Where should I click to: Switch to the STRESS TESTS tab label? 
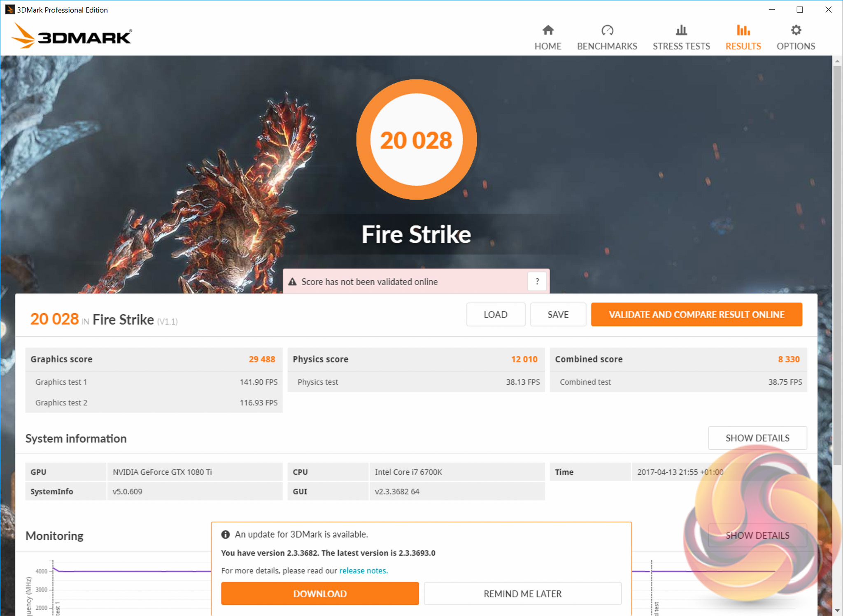coord(681,46)
